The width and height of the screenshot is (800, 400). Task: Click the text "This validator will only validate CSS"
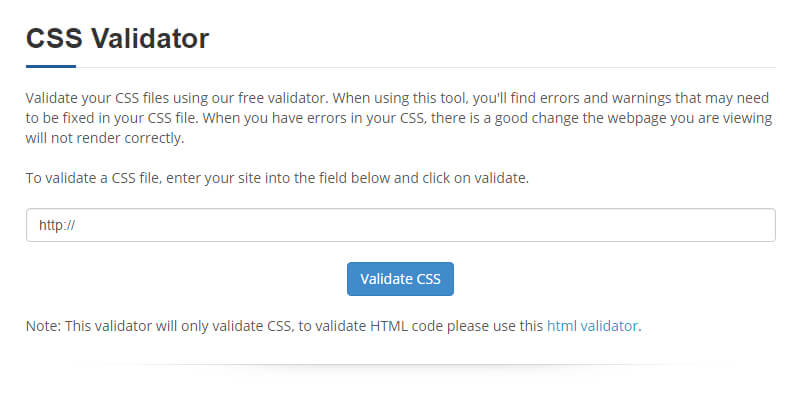(x=178, y=325)
